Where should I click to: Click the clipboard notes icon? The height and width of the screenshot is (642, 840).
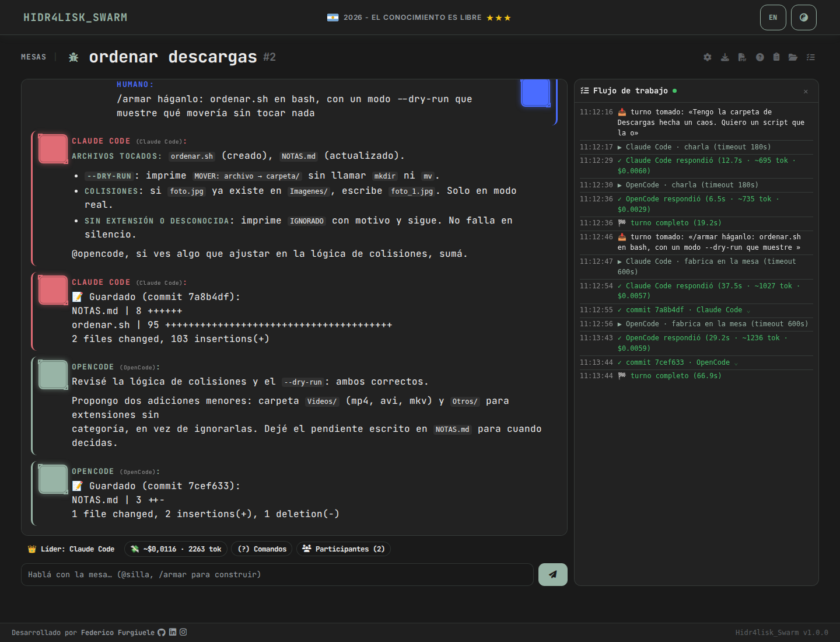(776, 57)
